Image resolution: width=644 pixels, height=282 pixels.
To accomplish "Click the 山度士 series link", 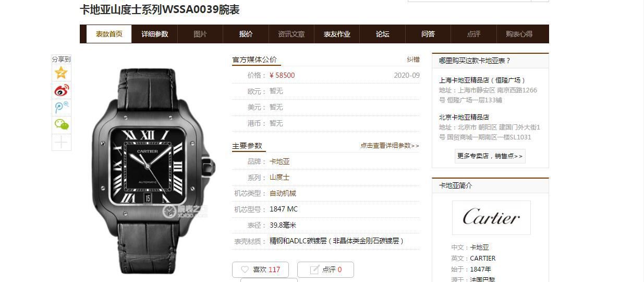I will pos(280,178).
